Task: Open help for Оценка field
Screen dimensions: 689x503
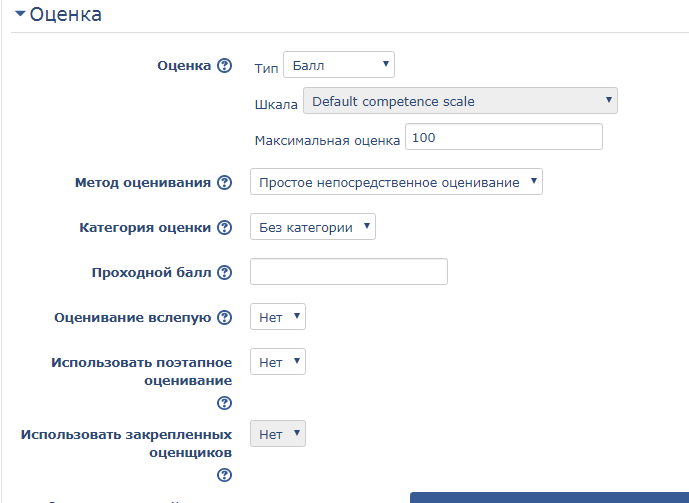Action: [225, 66]
